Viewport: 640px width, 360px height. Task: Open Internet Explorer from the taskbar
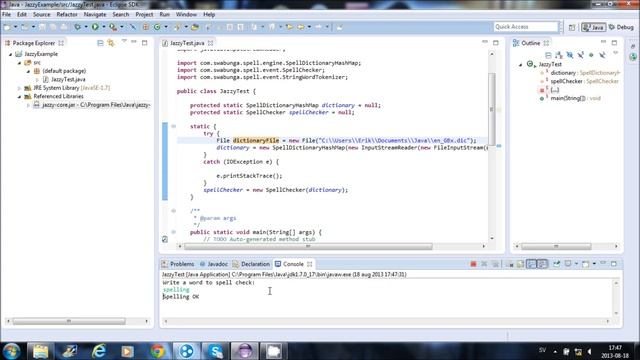click(x=99, y=351)
